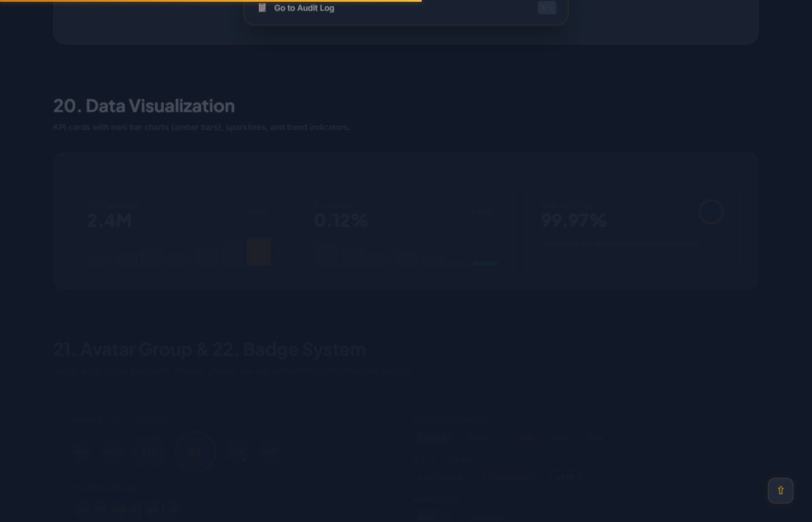Click the clipboard icon beside Go to Audit Log

point(262,8)
